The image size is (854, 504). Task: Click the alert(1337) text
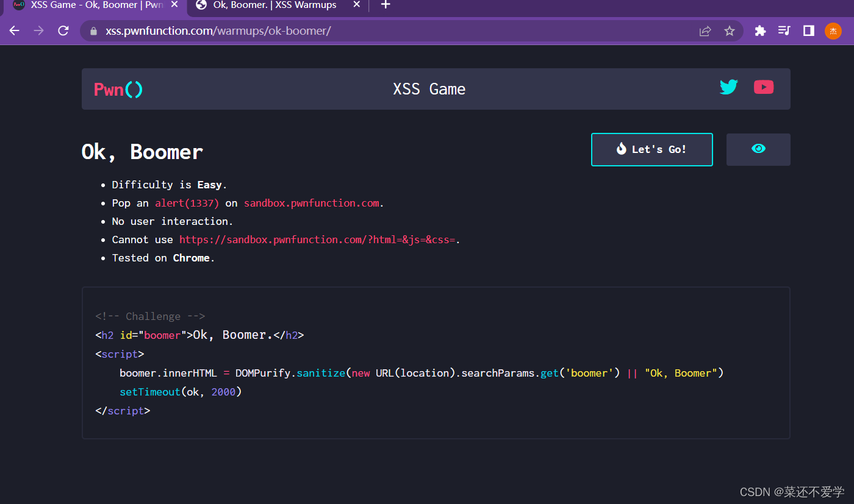coord(187,203)
